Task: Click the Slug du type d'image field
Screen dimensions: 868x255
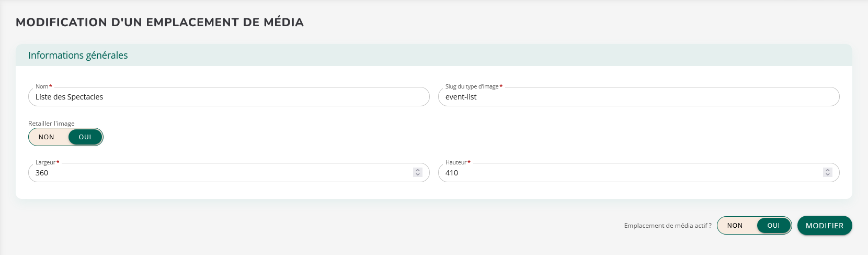Action: pyautogui.click(x=638, y=97)
